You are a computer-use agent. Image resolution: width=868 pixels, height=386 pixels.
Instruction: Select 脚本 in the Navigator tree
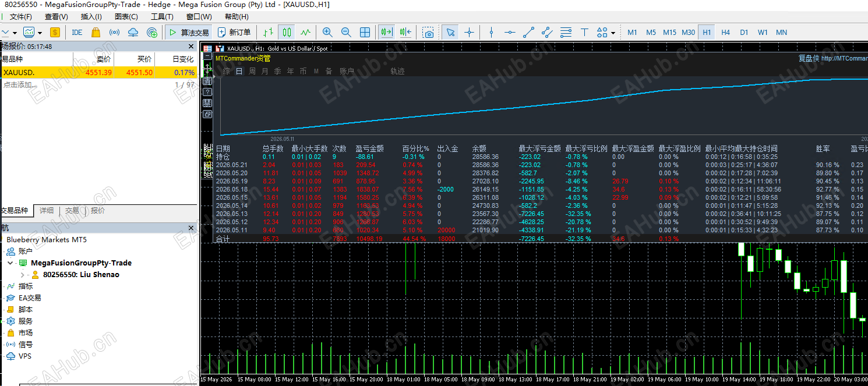(26, 310)
